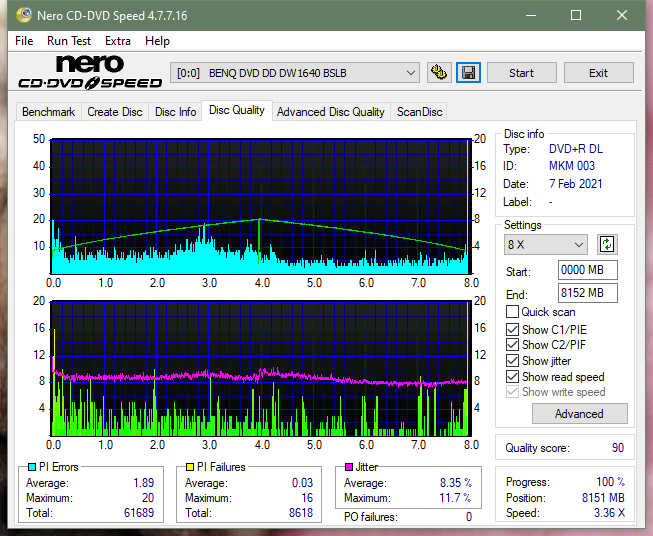This screenshot has height=536, width=653.
Task: Click the Nero CD-DVD Speed logo
Action: (x=90, y=72)
